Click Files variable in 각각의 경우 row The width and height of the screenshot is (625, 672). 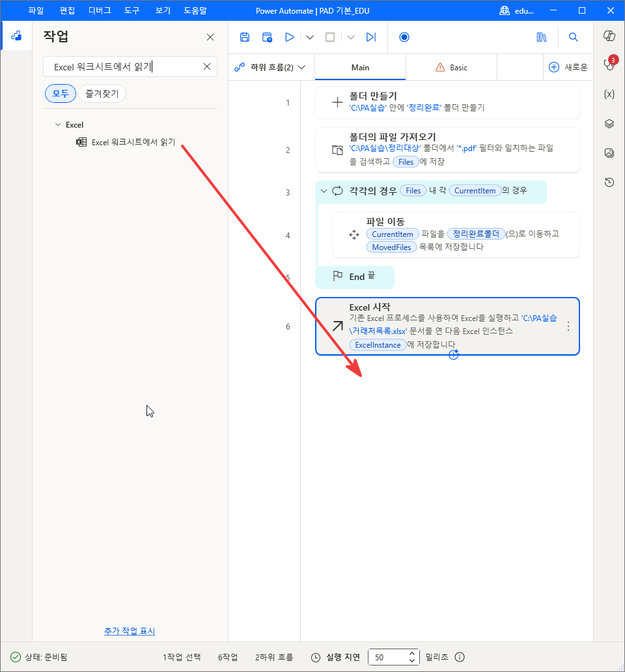click(413, 191)
